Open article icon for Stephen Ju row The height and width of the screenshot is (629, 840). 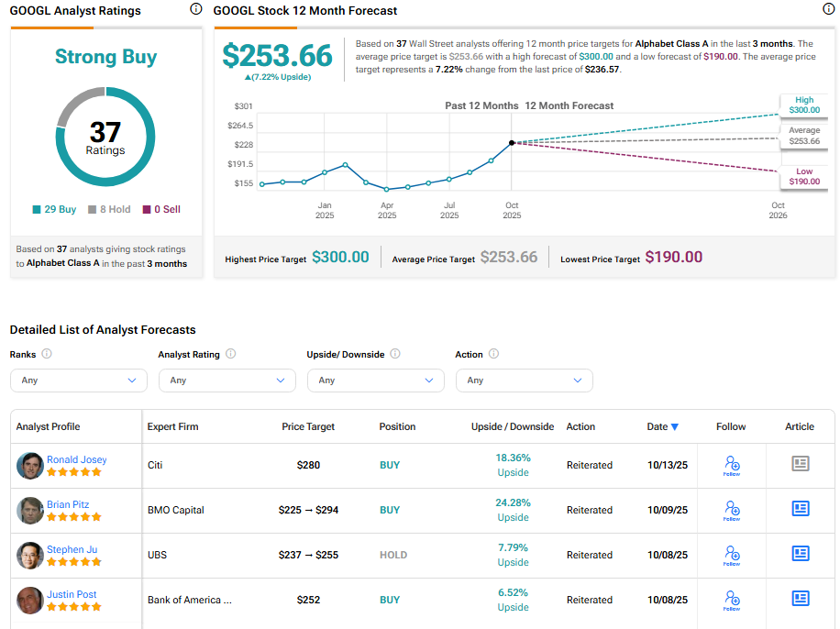(x=800, y=554)
